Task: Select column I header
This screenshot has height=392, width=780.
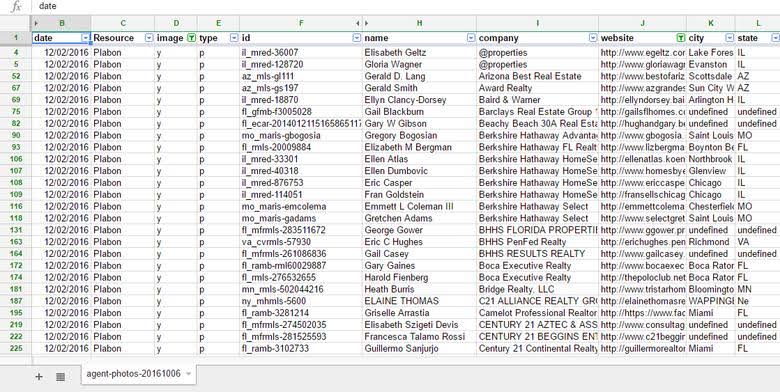Action: 537,23
